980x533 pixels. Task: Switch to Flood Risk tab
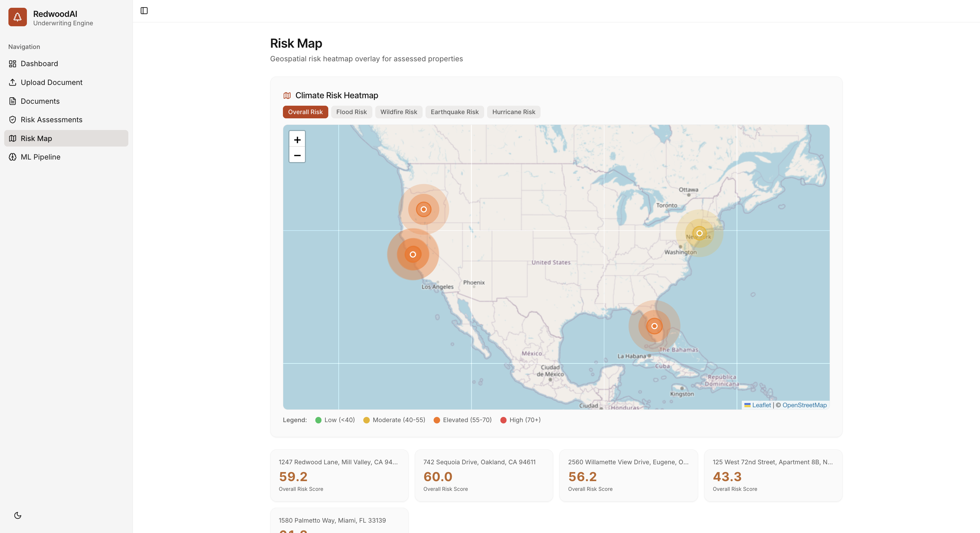tap(351, 112)
